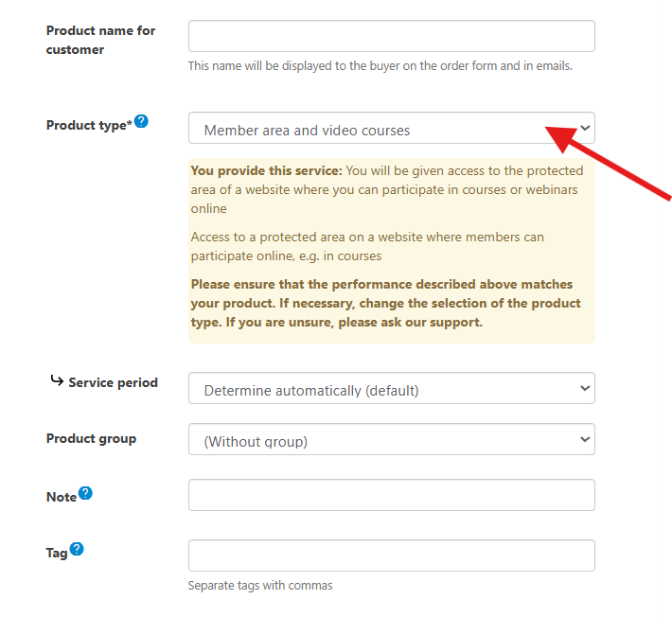Open the Determine automatically (default) dropdown
Screen dimensions: 672x617
[x=391, y=388]
